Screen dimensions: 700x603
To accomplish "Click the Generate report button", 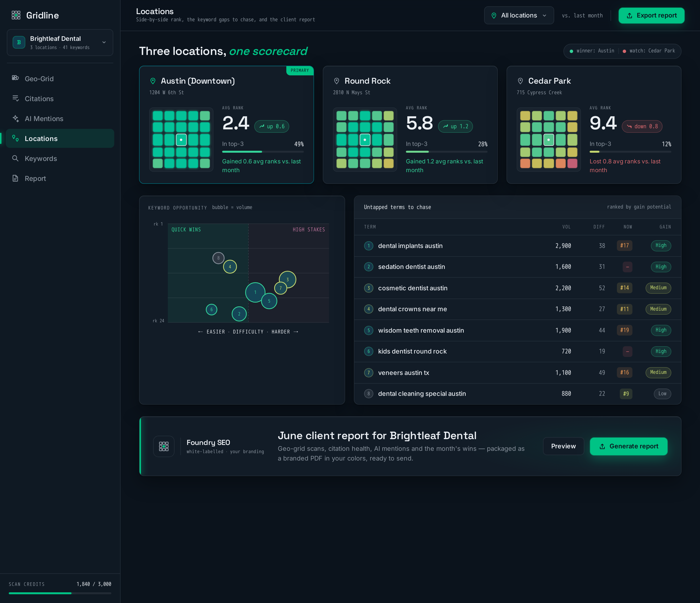I will point(628,446).
